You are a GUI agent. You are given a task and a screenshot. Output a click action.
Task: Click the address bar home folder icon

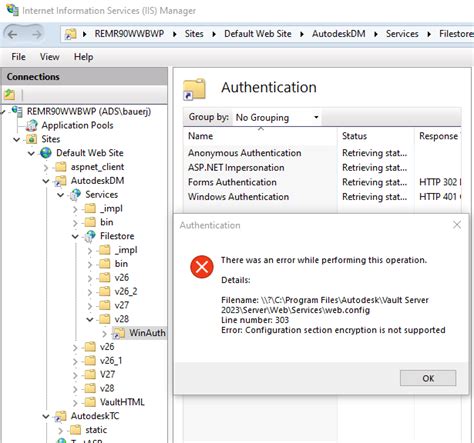coord(70,34)
